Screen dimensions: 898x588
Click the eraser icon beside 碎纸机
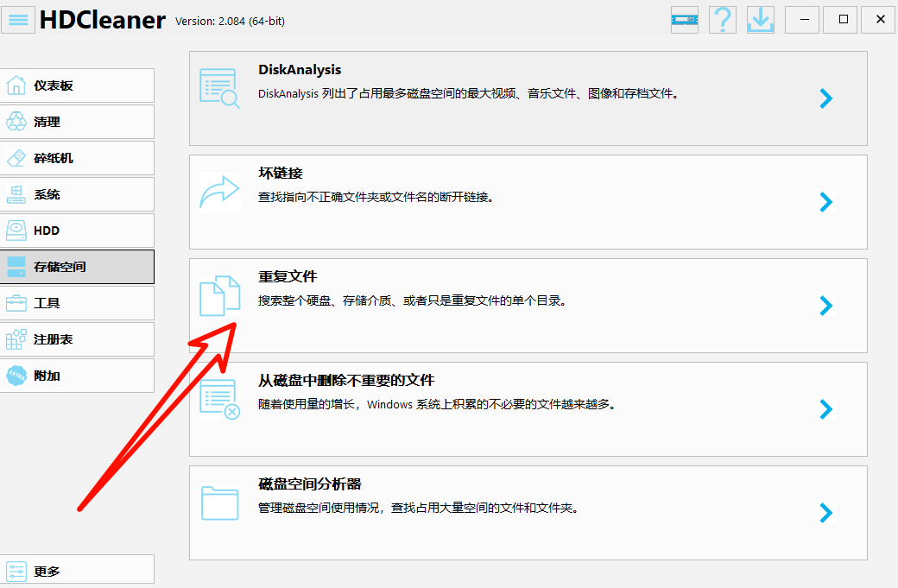[16, 157]
